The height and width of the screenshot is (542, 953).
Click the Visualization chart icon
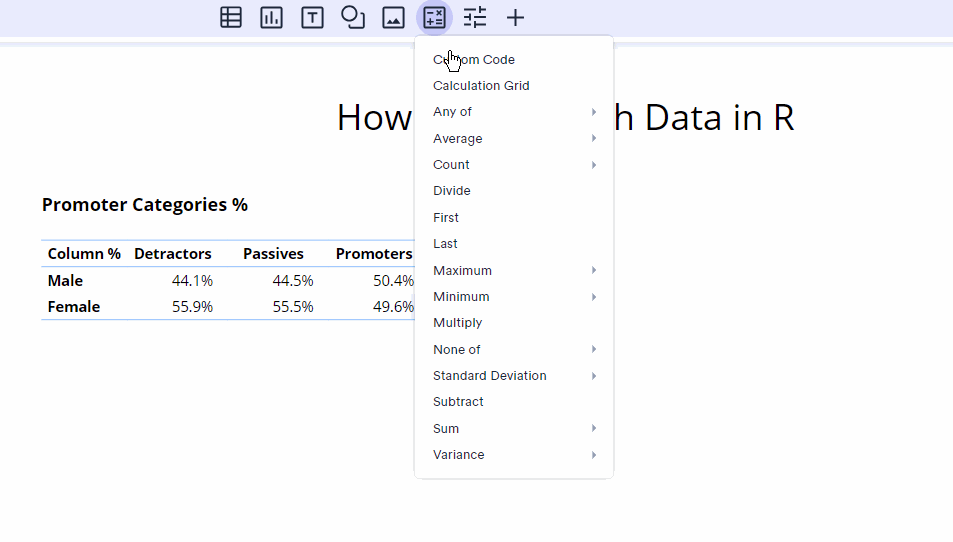pos(271,17)
